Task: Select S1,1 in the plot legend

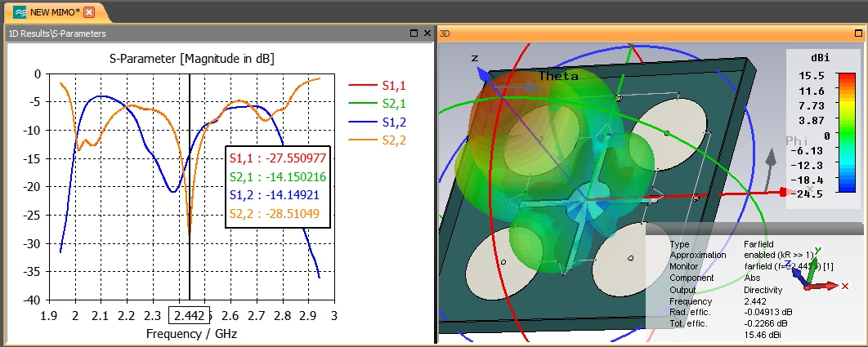Action: coord(394,85)
